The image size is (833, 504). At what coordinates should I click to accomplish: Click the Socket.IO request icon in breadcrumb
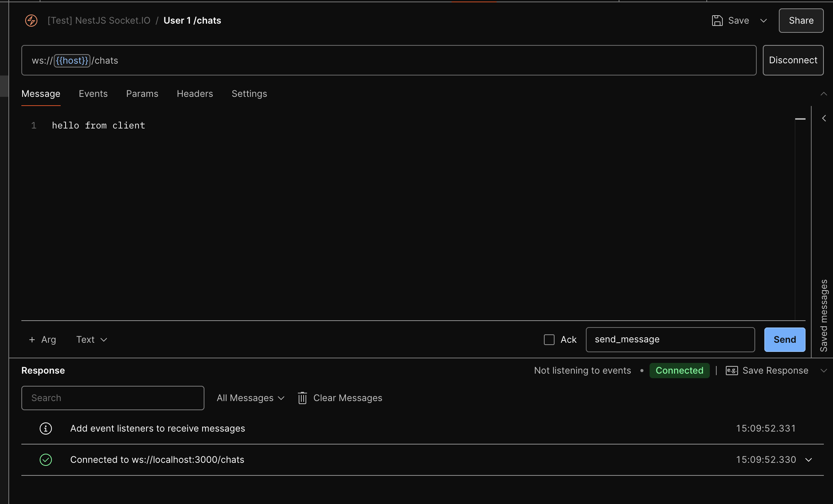click(x=31, y=21)
